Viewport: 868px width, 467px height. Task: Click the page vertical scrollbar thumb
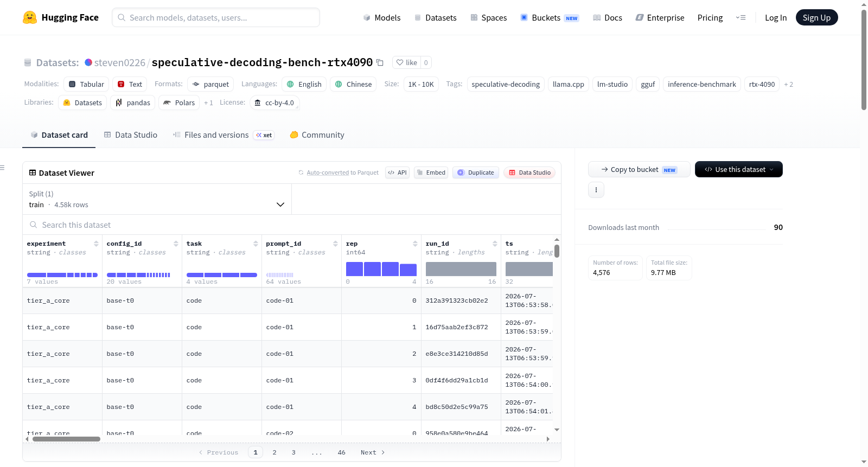point(864,60)
